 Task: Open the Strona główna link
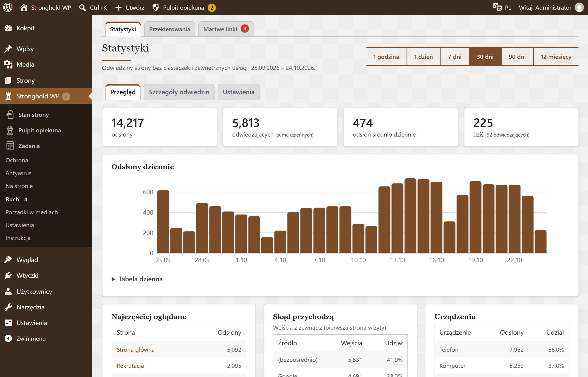(x=136, y=350)
